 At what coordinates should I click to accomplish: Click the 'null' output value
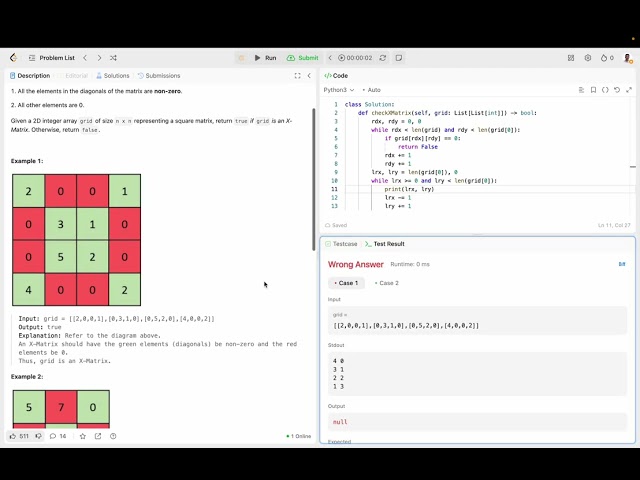point(340,422)
